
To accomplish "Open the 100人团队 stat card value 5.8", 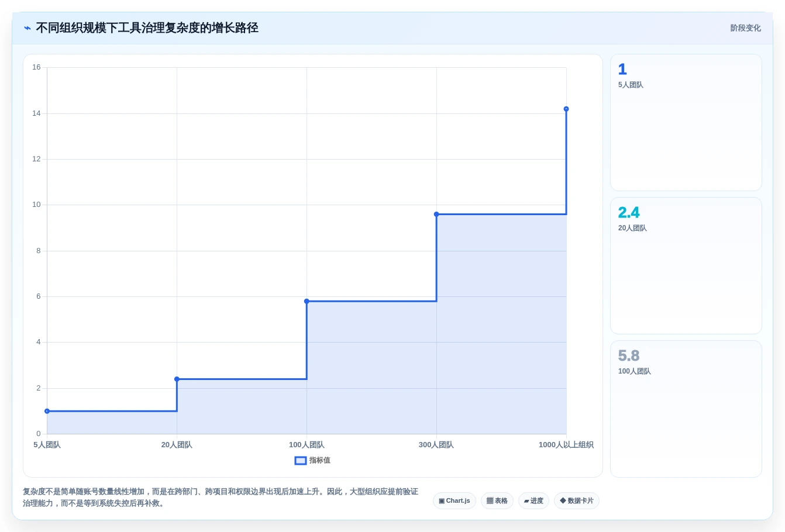I will [x=629, y=355].
